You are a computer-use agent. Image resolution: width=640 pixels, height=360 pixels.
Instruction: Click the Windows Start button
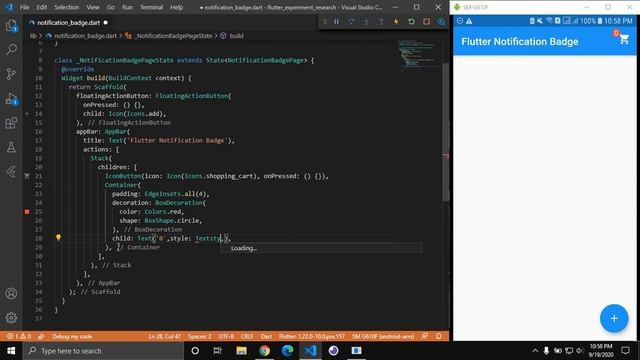[11, 351]
